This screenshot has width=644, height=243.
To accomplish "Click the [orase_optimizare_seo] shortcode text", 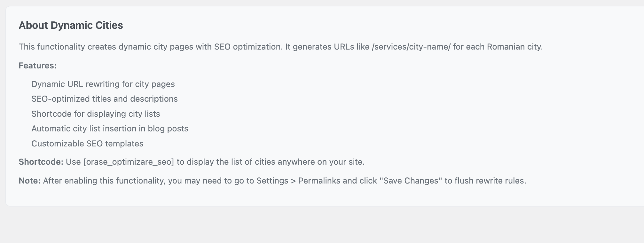I will tap(129, 162).
